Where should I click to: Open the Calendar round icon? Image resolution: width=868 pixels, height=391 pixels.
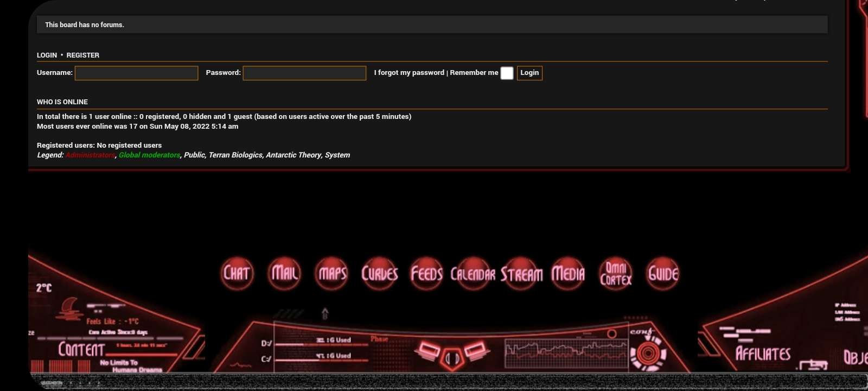[x=473, y=274]
